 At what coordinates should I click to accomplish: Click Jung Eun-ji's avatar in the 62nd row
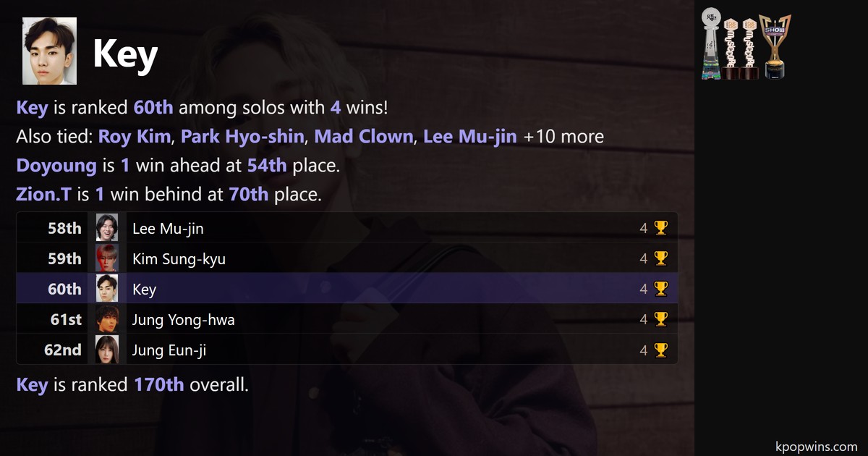pos(107,350)
